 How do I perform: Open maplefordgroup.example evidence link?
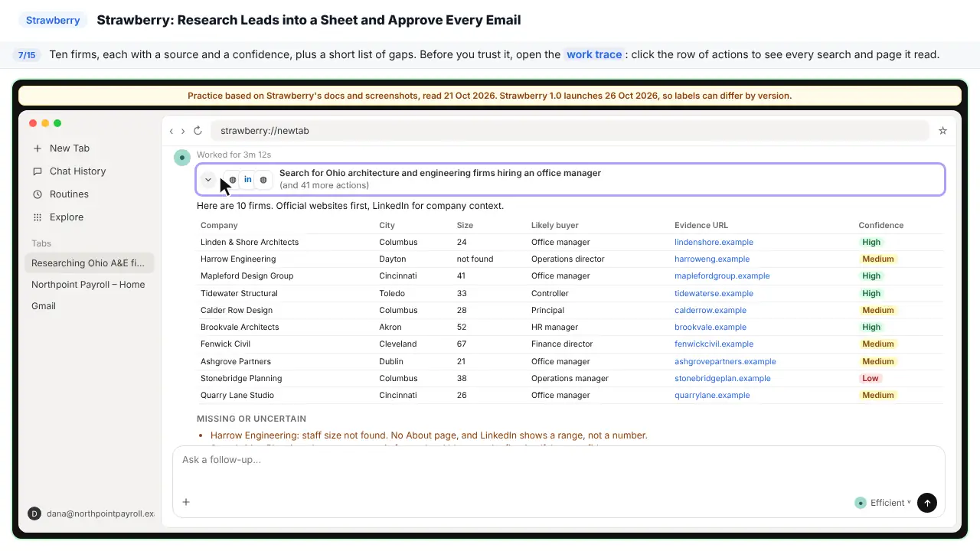[722, 275]
